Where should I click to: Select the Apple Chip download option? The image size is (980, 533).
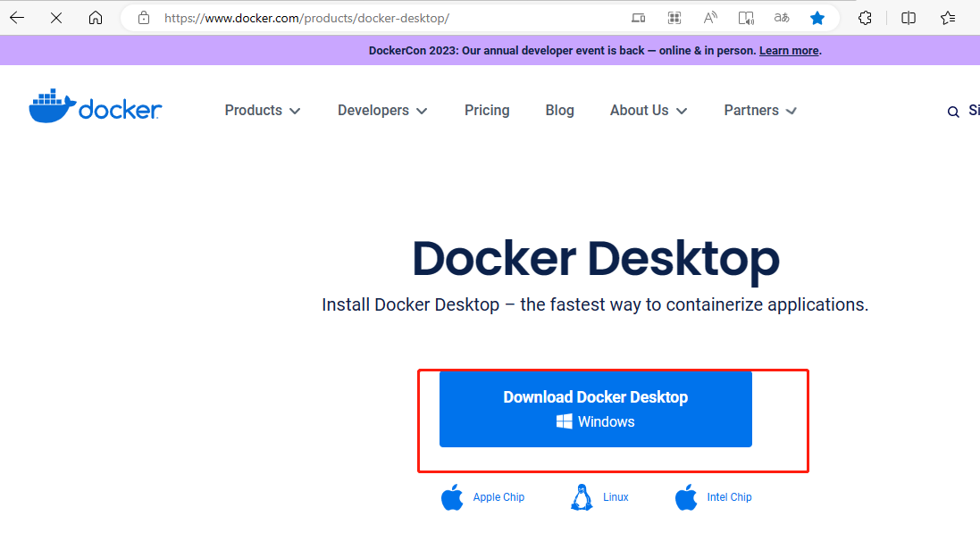coord(482,496)
